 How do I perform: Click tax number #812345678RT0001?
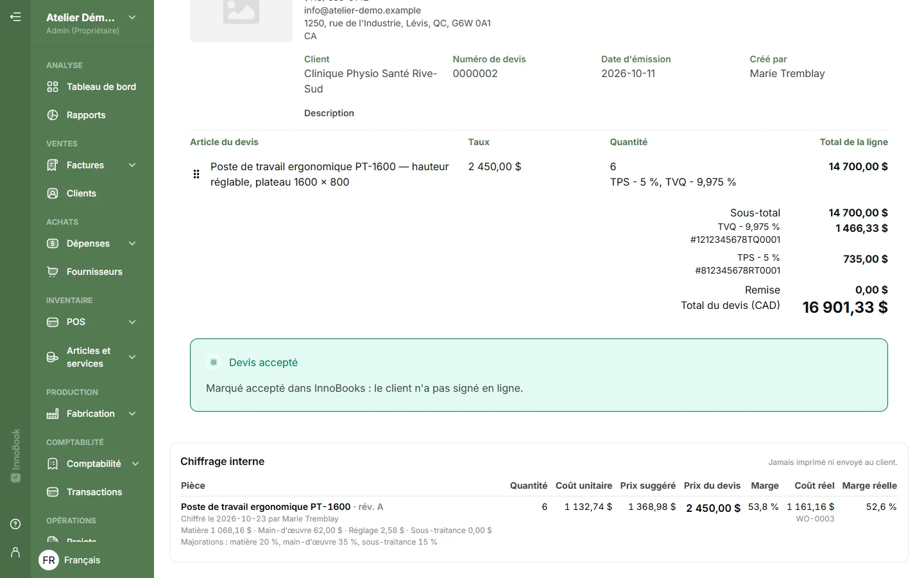pos(738,270)
